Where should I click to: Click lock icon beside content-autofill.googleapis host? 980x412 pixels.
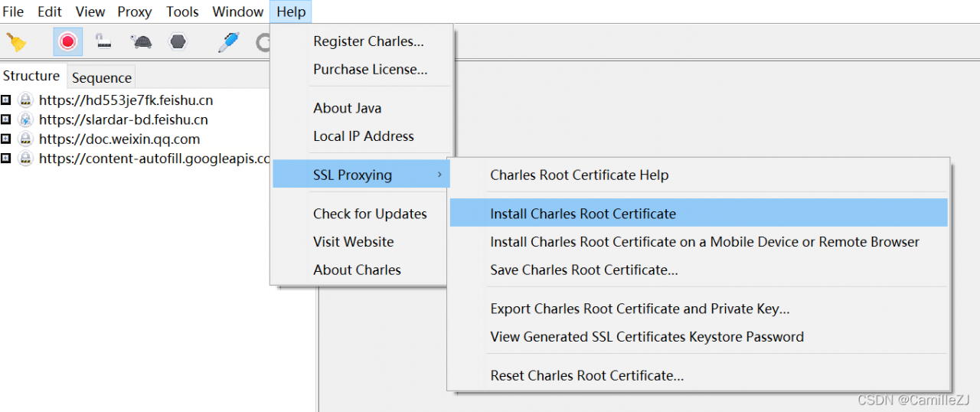click(x=25, y=159)
